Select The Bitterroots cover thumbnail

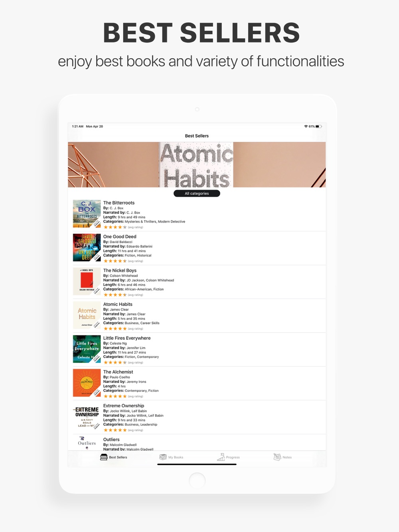click(87, 214)
